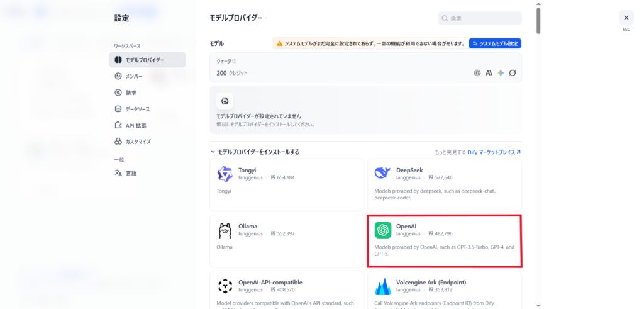This screenshot has height=309, width=644.
Task: Click the brain icon in the empty provider card
Action: coord(225,101)
